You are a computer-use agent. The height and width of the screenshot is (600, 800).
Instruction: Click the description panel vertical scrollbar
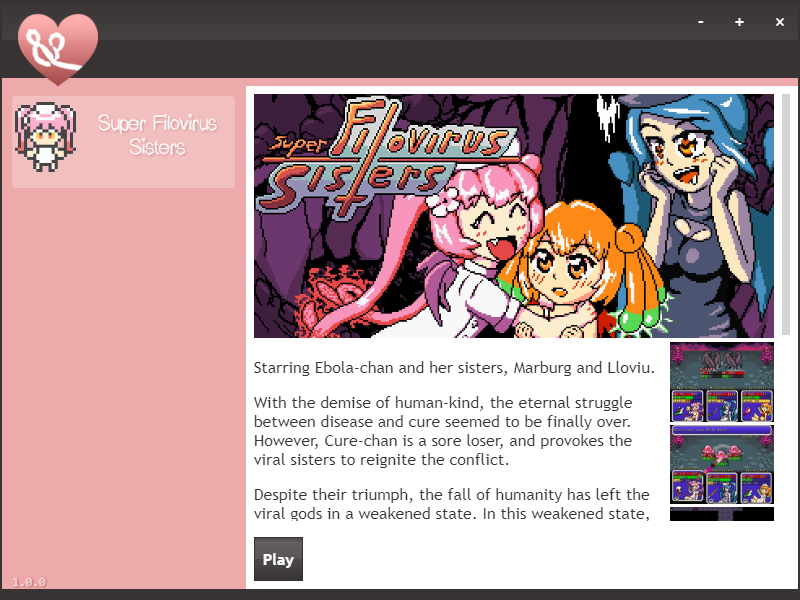coord(786,214)
